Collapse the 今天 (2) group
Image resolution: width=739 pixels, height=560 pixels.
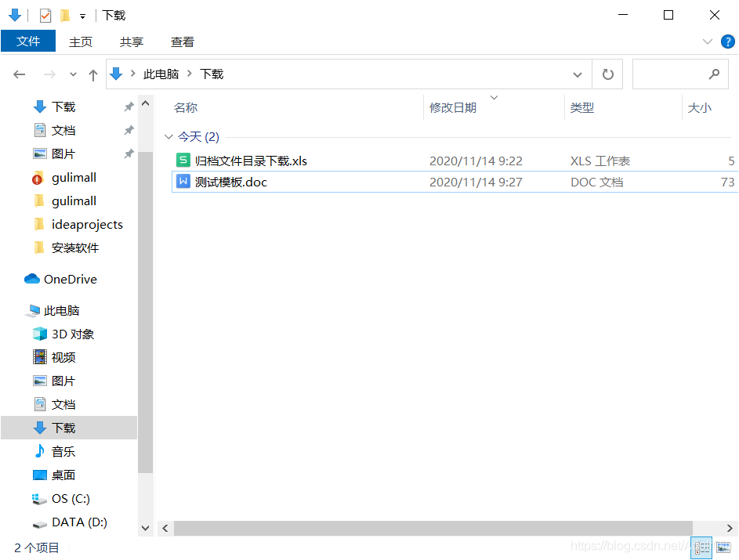tap(168, 136)
